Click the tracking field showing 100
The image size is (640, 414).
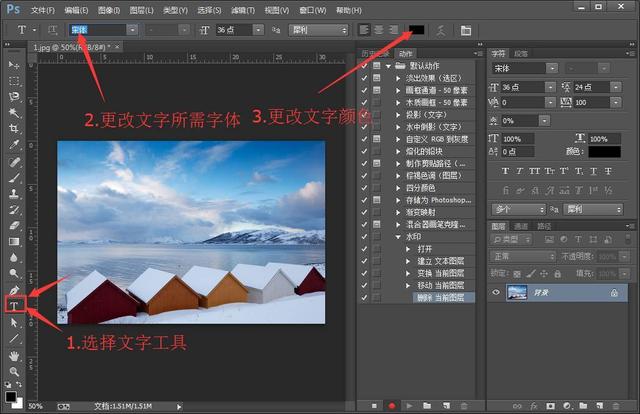pos(592,102)
